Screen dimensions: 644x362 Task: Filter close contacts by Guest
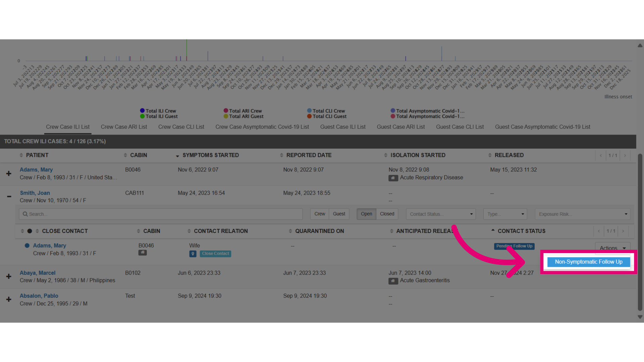(339, 214)
